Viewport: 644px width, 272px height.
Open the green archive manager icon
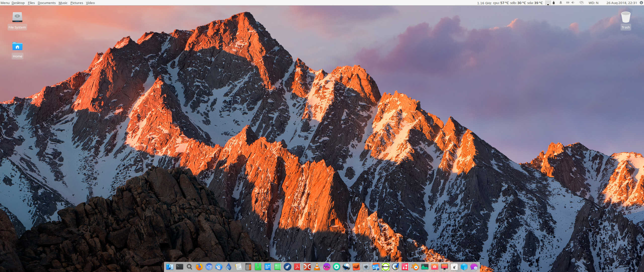pyautogui.click(x=258, y=267)
